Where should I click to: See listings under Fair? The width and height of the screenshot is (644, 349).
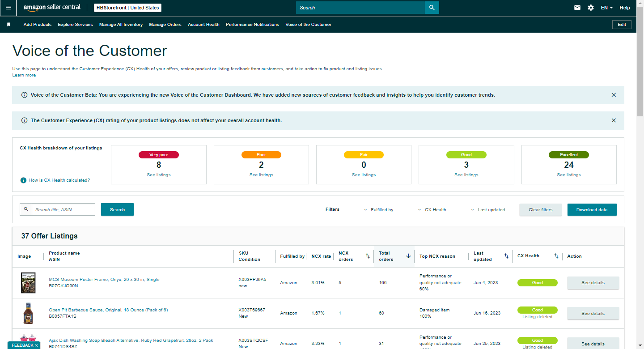[364, 175]
